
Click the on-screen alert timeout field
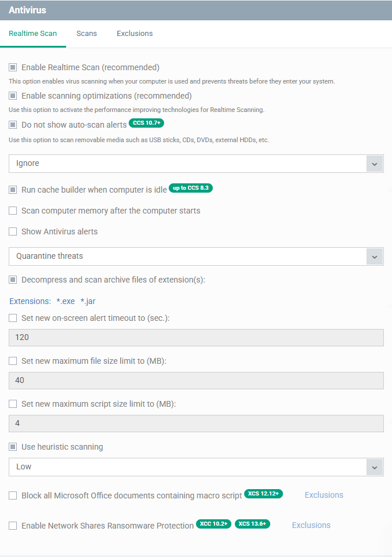pyautogui.click(x=196, y=338)
